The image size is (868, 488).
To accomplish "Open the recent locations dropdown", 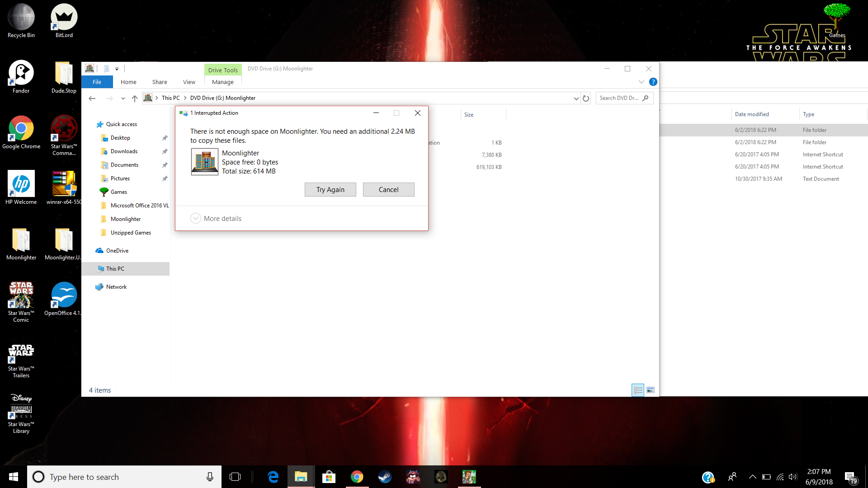I will pos(123,98).
